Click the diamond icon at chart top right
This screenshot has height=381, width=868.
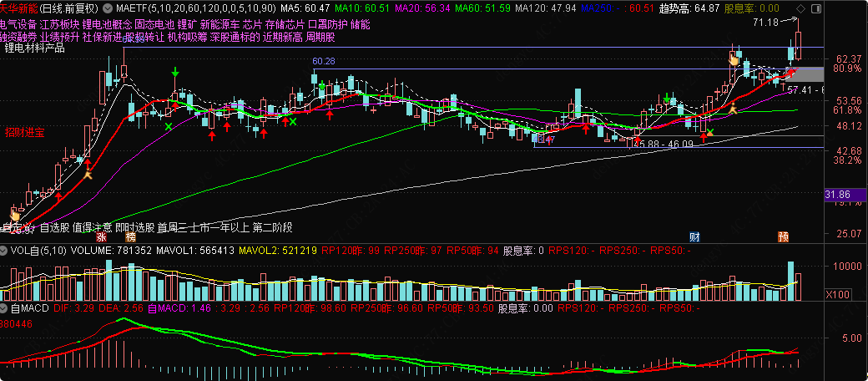click(x=800, y=9)
